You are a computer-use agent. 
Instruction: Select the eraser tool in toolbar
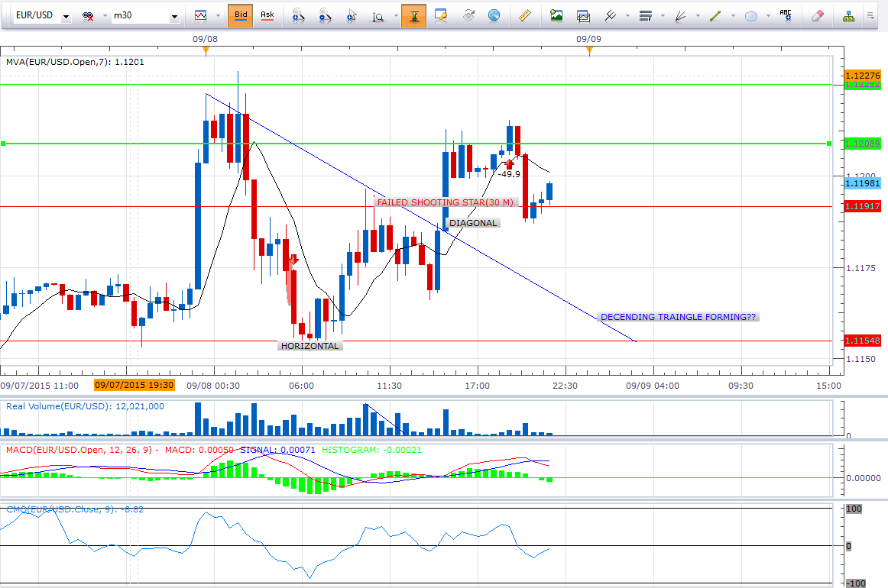coord(817,15)
